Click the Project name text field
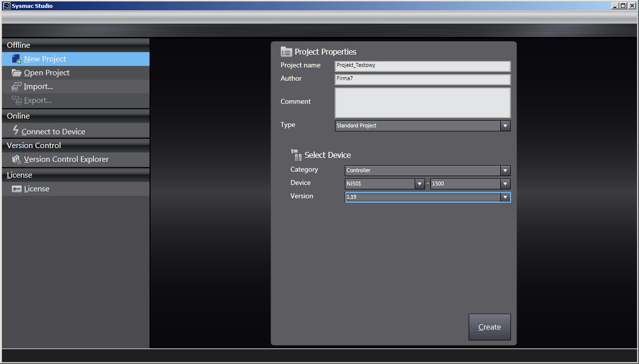The width and height of the screenshot is (639, 364). (422, 66)
